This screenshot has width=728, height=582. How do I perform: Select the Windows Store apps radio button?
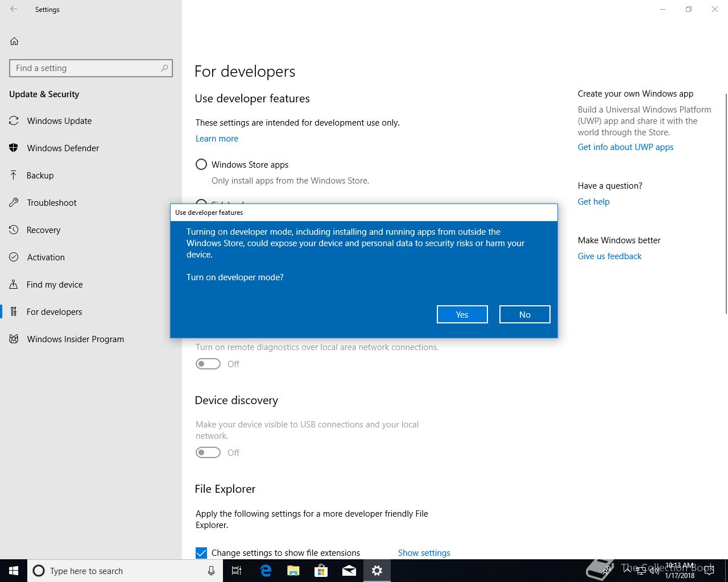point(201,164)
